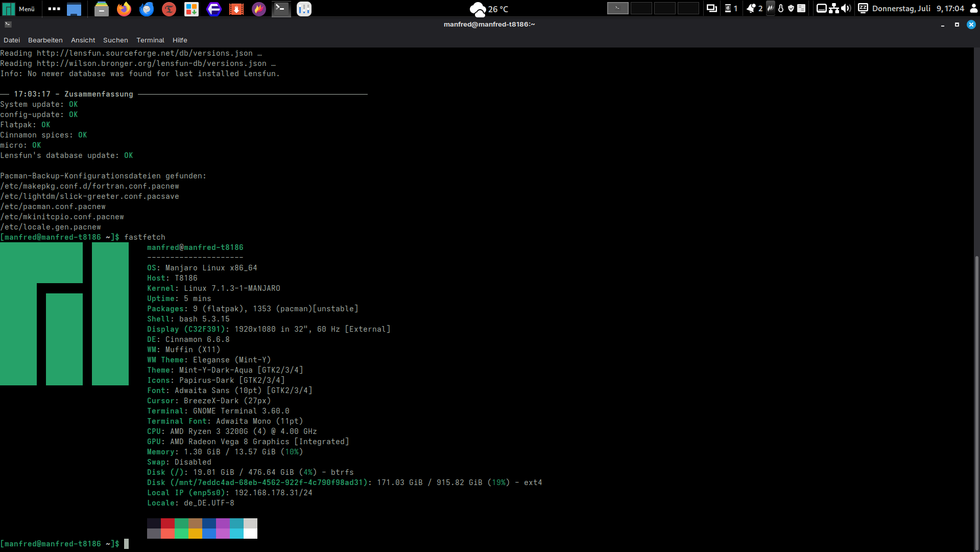
Task: Switch to the third workspace
Action: click(x=664, y=8)
